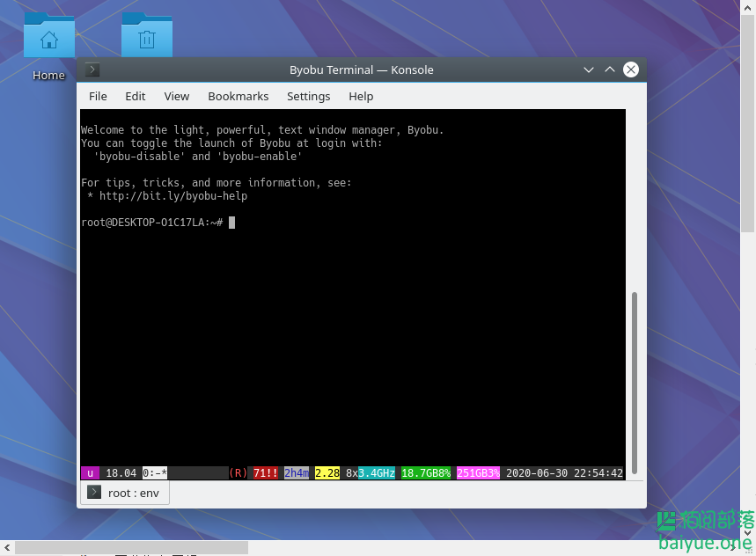This screenshot has width=756, height=556.
Task: Select the root : env session tab
Action: point(125,493)
